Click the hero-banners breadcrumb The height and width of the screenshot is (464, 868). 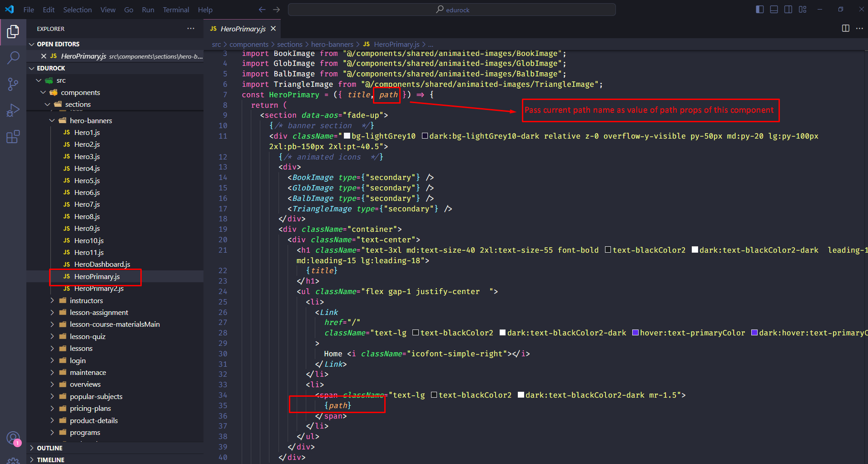point(332,44)
